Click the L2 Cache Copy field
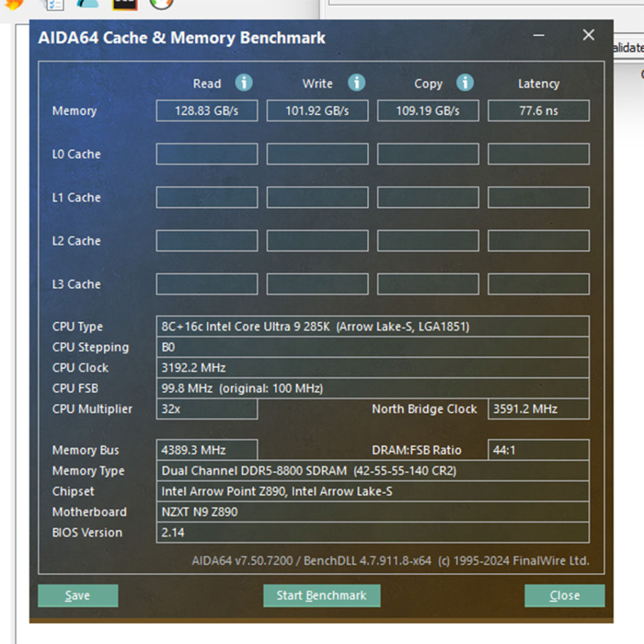Viewport: 644px width, 644px height. click(428, 241)
